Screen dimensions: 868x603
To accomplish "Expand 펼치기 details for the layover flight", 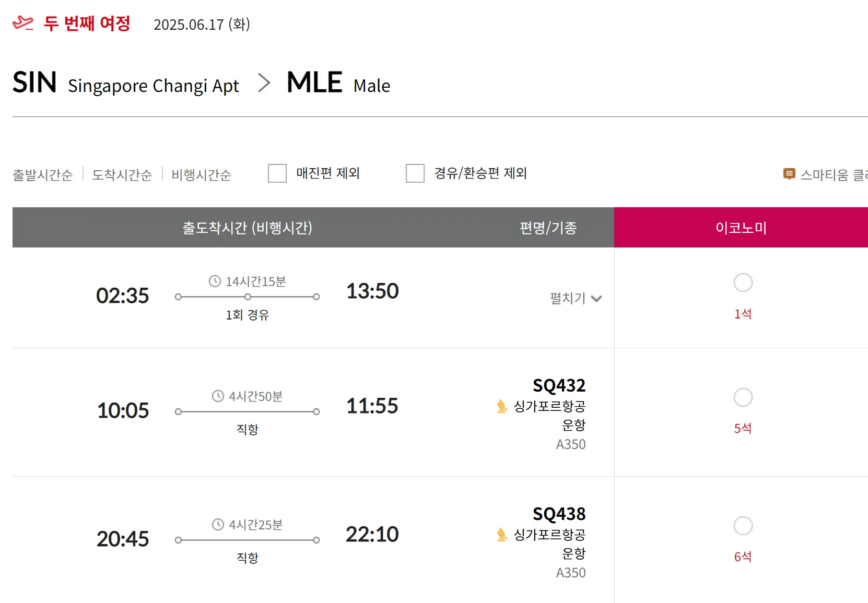I will (x=576, y=298).
